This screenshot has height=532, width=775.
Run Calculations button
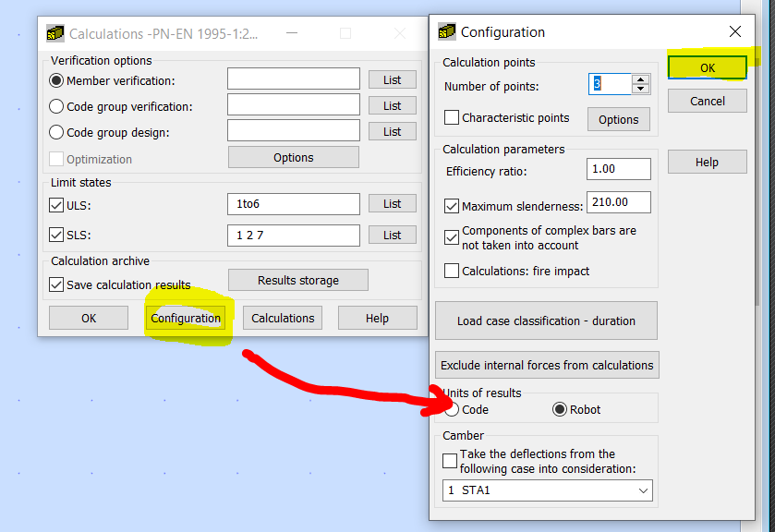(x=283, y=318)
